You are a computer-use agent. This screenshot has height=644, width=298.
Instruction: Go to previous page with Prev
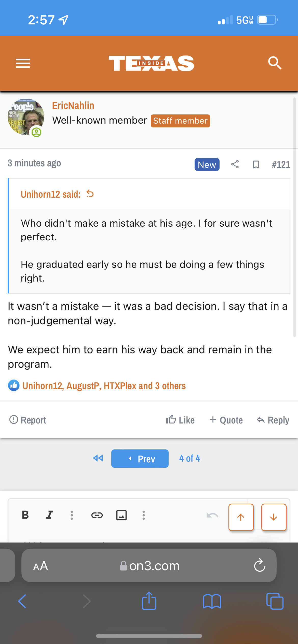pyautogui.click(x=140, y=459)
